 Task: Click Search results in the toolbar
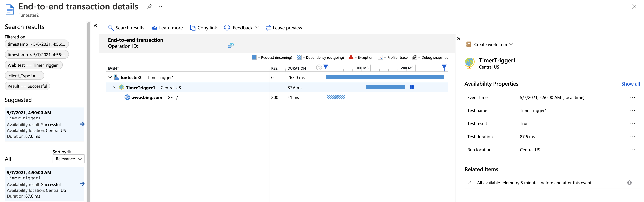pos(126,28)
